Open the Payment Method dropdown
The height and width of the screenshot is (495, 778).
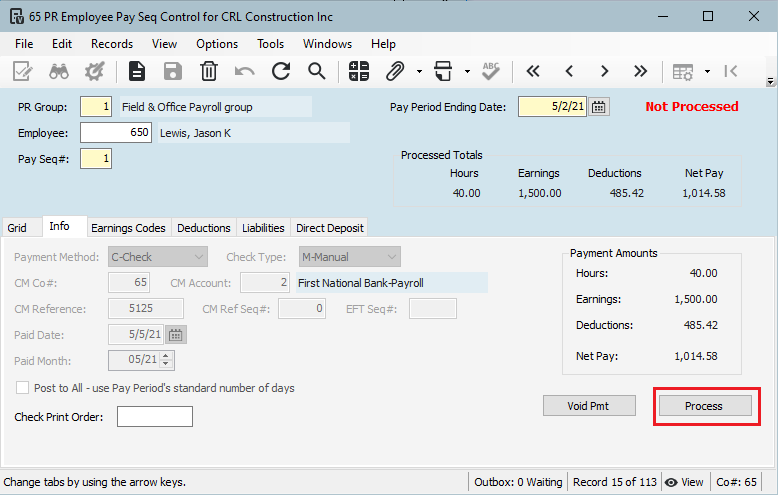[x=158, y=257]
